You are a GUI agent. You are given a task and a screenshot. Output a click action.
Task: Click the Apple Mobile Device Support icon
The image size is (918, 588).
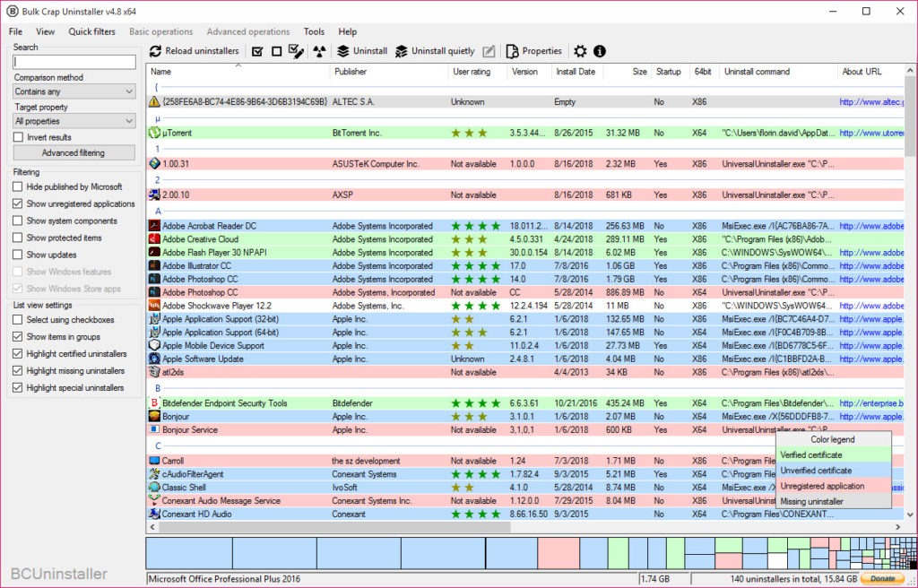154,345
